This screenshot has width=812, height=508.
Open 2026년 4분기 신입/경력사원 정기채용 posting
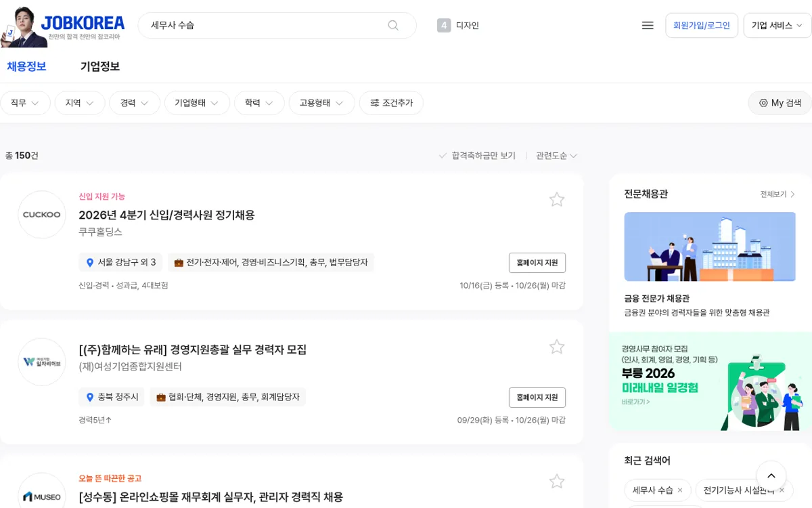click(x=166, y=215)
